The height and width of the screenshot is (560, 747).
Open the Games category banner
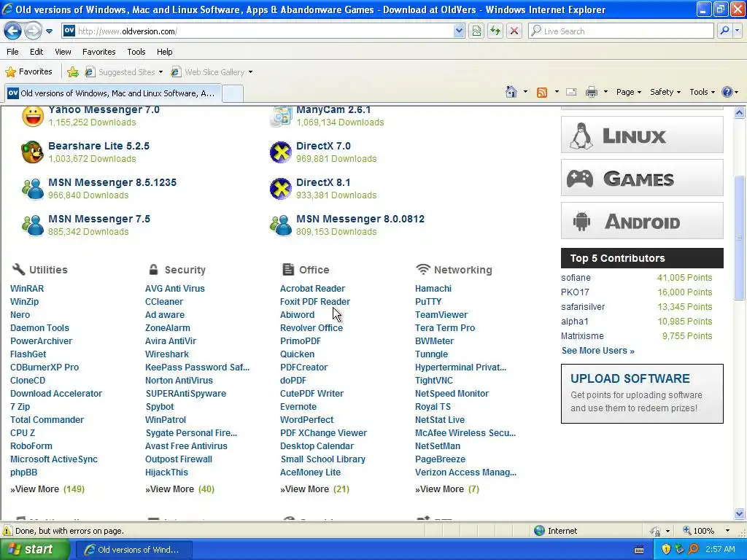coord(642,178)
